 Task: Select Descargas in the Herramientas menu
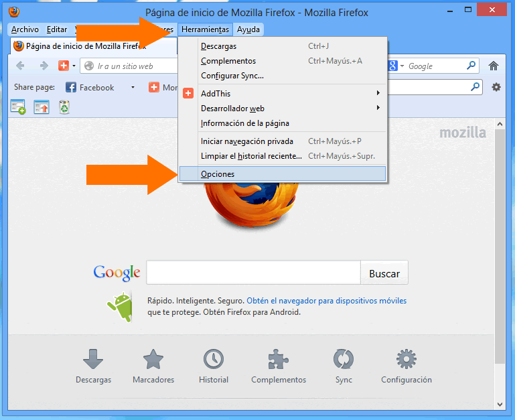(x=283, y=46)
